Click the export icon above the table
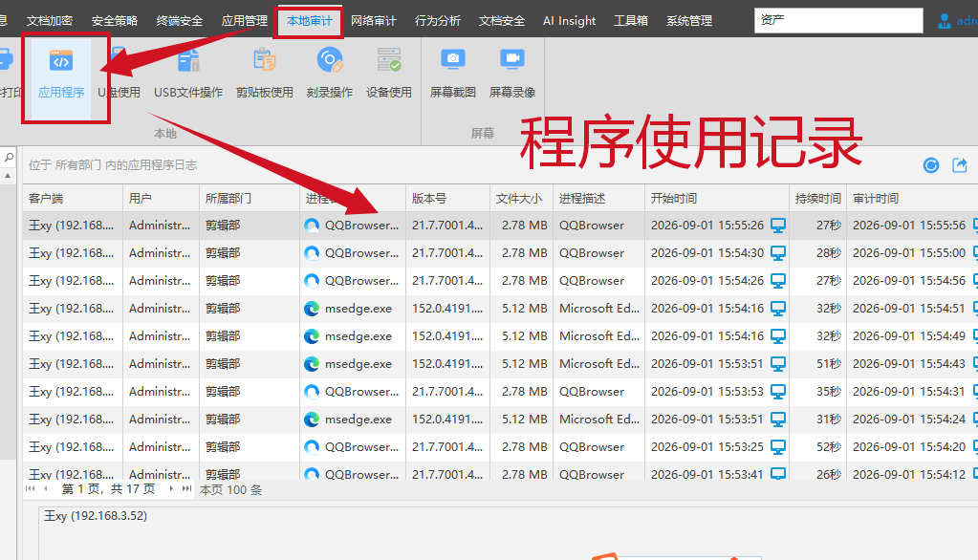The width and height of the screenshot is (978, 560). (x=959, y=165)
